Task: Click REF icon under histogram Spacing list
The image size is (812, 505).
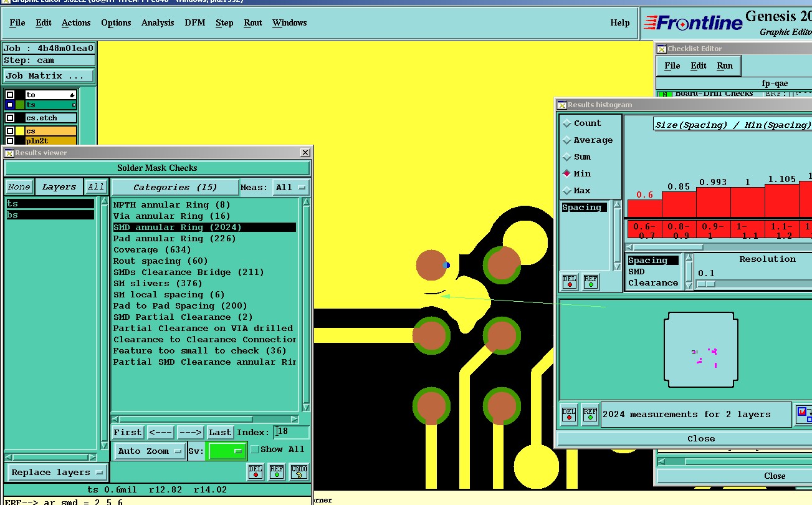Action: 590,282
